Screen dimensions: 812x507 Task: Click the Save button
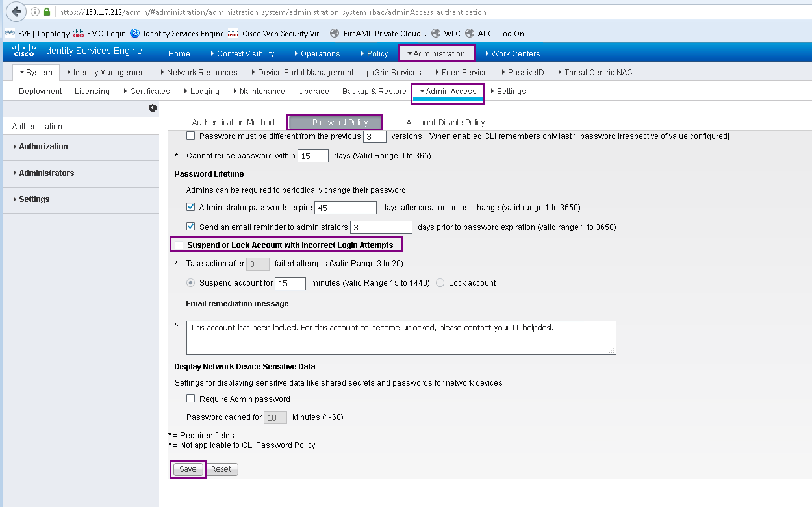[187, 469]
